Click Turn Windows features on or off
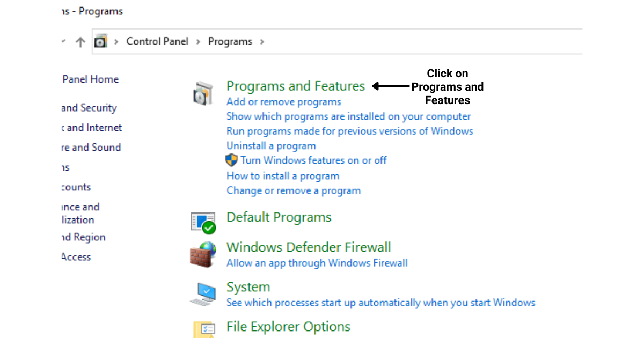 point(313,160)
